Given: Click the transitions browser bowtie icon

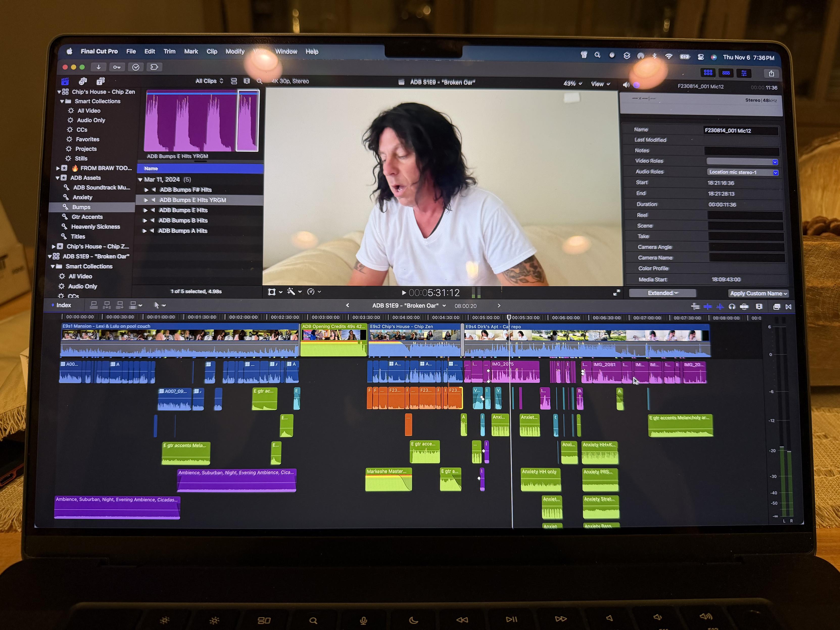Looking at the screenshot, I should click(x=788, y=307).
